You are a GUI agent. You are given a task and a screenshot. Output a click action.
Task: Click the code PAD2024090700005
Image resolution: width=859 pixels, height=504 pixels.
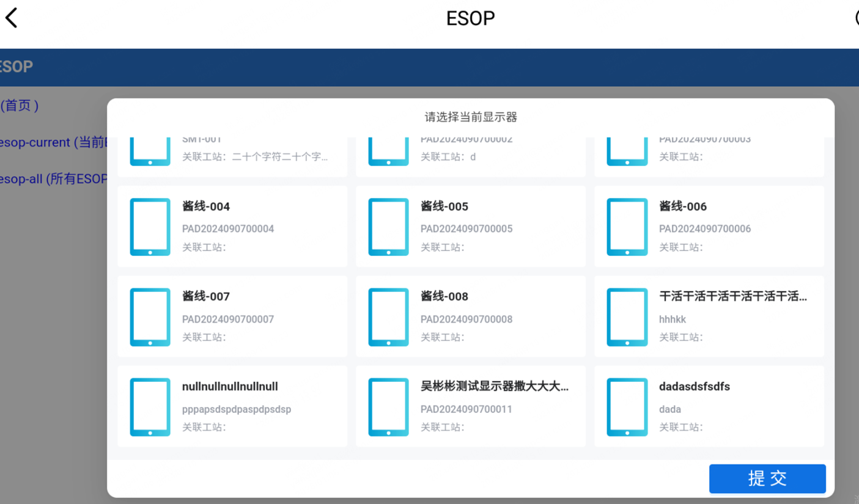[x=466, y=229]
